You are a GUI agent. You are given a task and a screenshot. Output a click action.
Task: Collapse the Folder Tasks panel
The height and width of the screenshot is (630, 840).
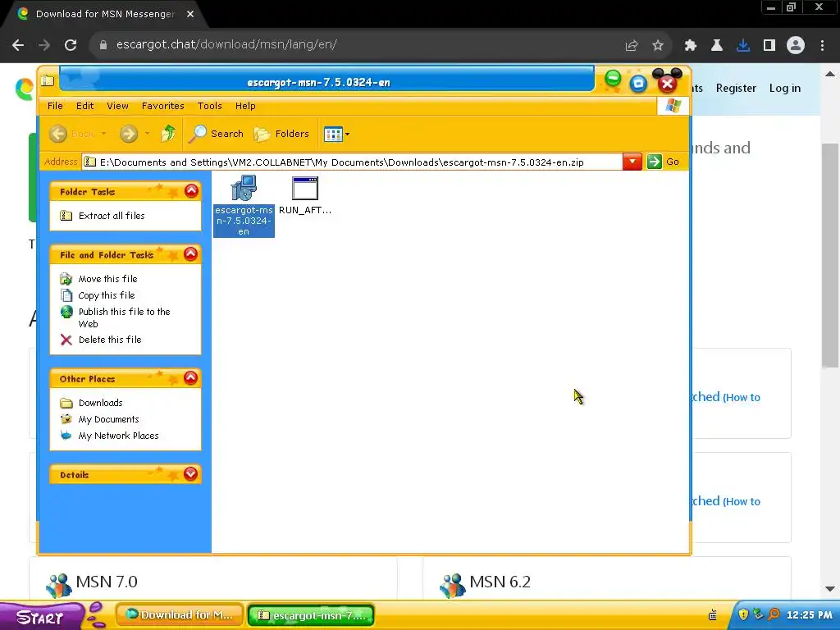click(x=191, y=190)
